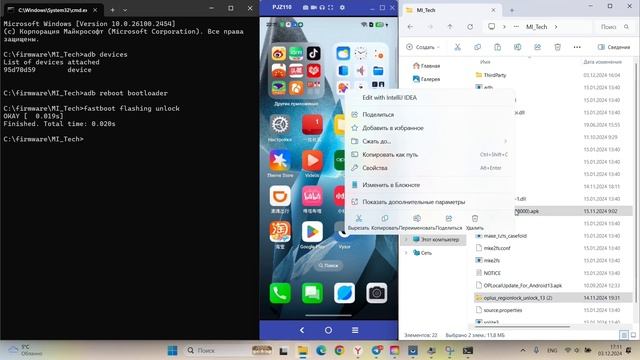
Task: Select Копировать как путь
Action: 390,155
